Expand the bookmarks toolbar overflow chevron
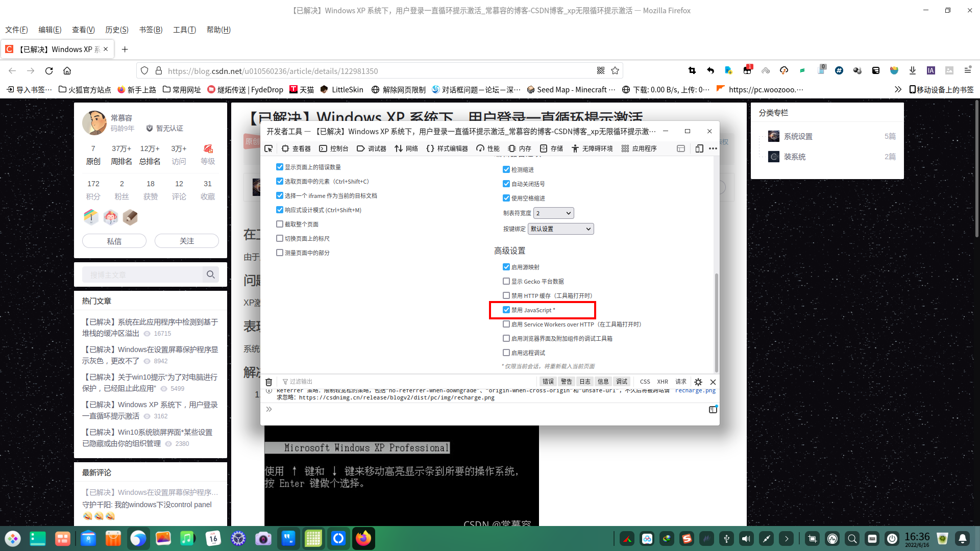Screen dimensions: 980x551 tap(898, 89)
